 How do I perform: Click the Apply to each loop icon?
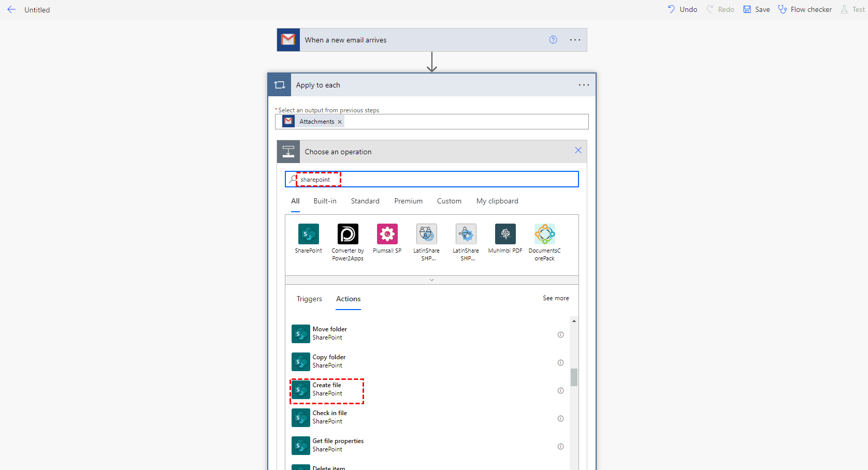[x=280, y=85]
